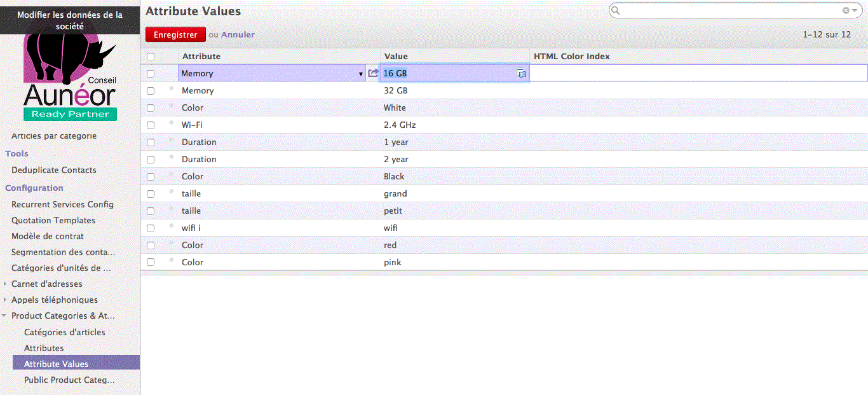The height and width of the screenshot is (395, 868).
Task: Check the checkbox beside the 1 year Duration row
Action: [150, 142]
